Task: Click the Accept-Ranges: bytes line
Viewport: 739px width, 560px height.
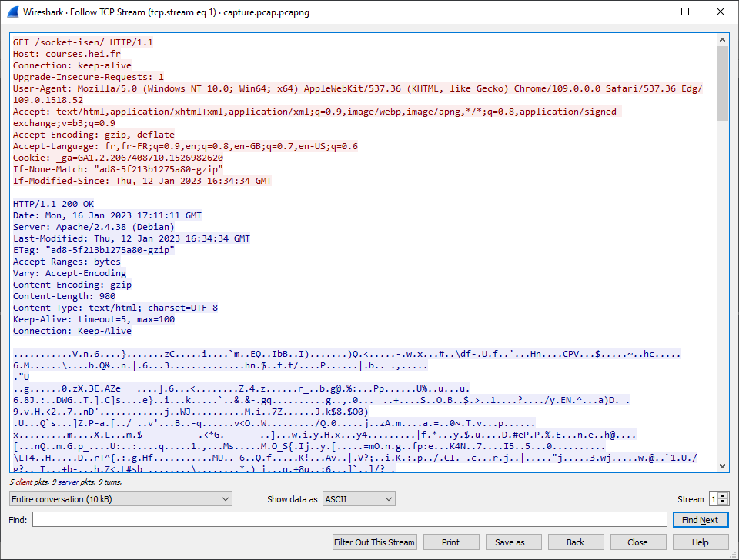Action: tap(66, 262)
